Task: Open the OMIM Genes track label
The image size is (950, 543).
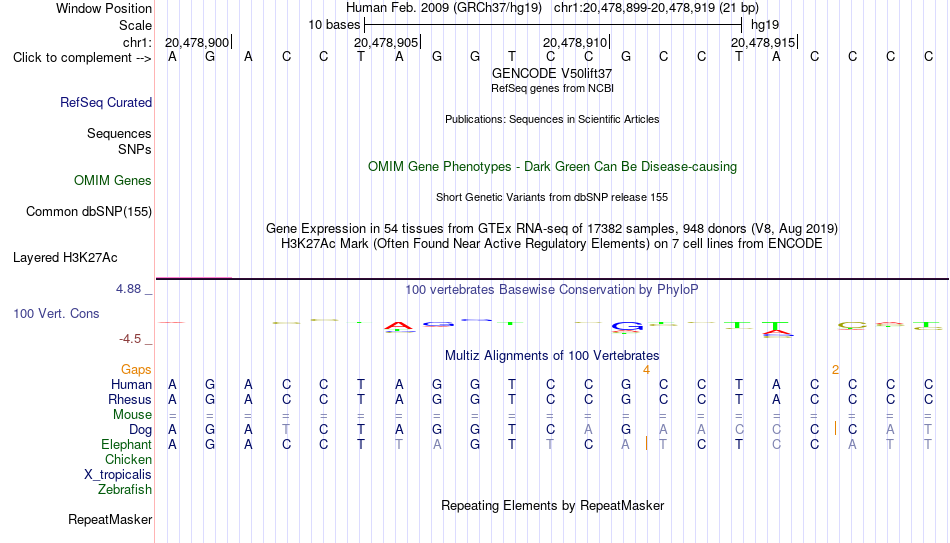Action: tap(112, 181)
